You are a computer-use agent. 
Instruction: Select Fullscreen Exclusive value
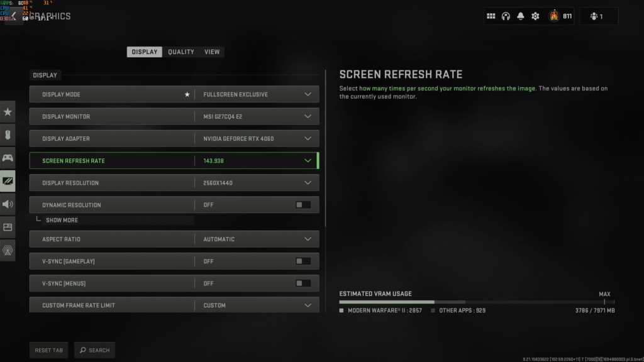click(235, 94)
